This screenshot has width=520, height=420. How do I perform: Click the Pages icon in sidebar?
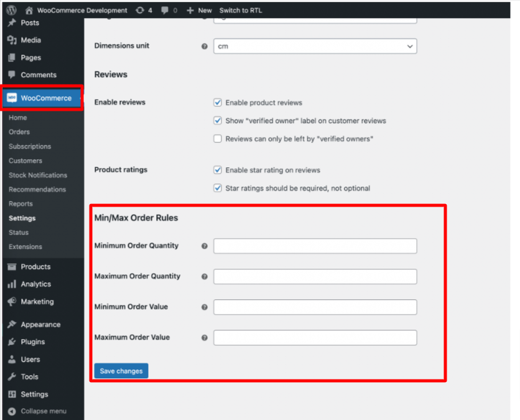pos(12,57)
